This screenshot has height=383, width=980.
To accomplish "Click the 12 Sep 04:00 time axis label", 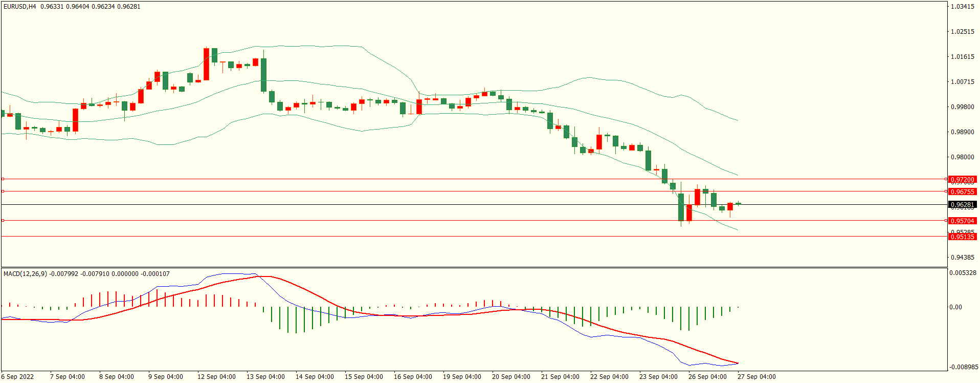I will (x=216, y=377).
